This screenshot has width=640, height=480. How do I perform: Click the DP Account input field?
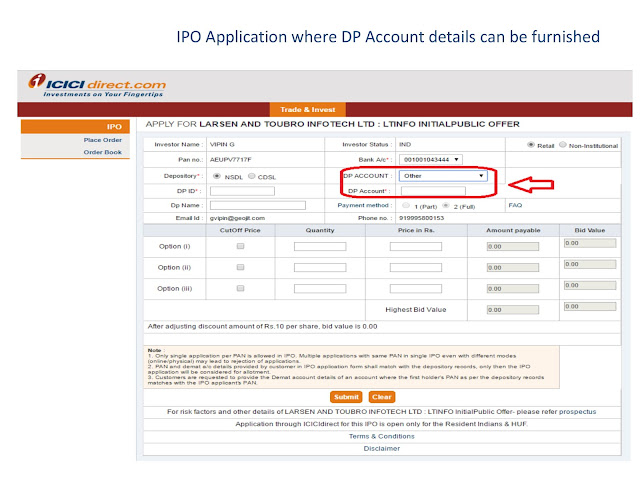(433, 191)
